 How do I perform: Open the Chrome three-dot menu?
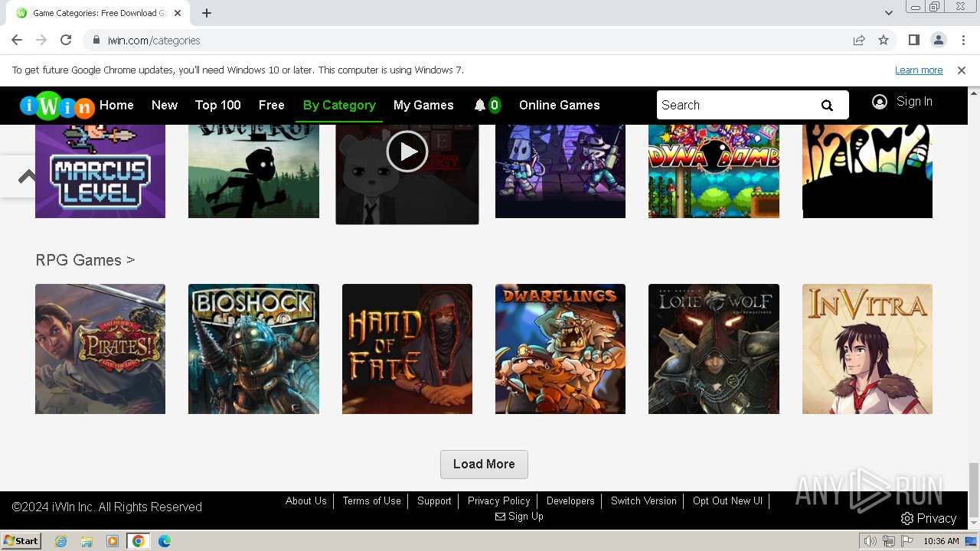pos(962,40)
